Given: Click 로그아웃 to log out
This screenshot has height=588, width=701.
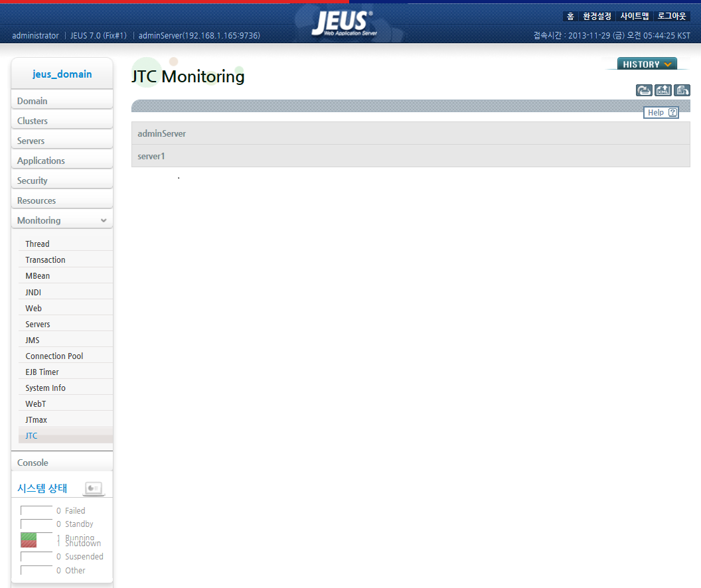Looking at the screenshot, I should 671,16.
